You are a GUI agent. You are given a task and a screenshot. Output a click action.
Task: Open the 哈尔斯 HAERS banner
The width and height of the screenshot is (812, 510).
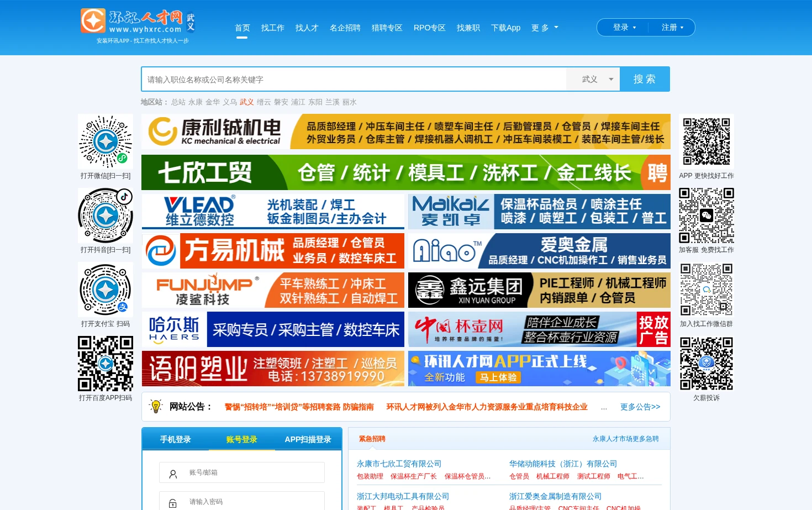[x=273, y=329]
